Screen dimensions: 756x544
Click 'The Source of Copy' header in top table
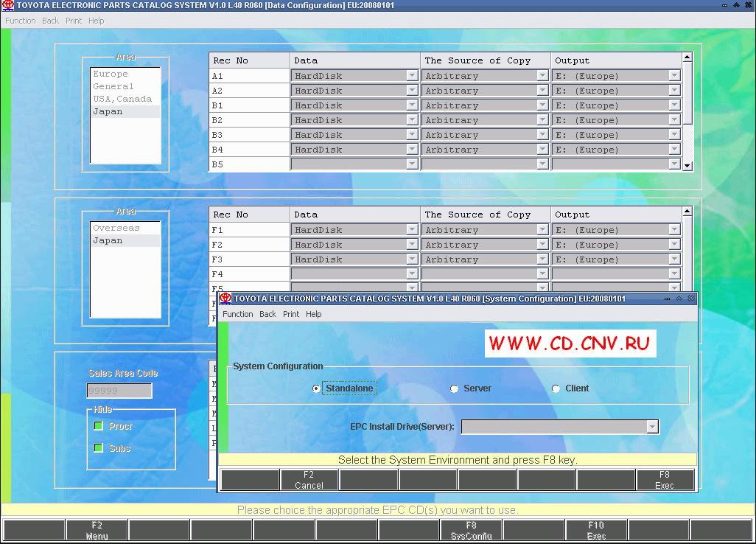pos(486,60)
